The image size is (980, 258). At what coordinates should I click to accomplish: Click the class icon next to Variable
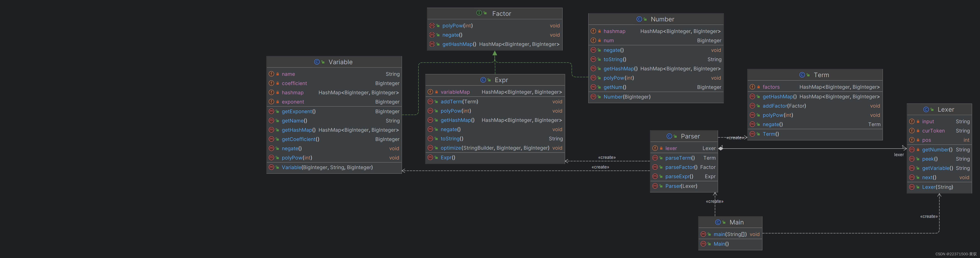(x=316, y=62)
